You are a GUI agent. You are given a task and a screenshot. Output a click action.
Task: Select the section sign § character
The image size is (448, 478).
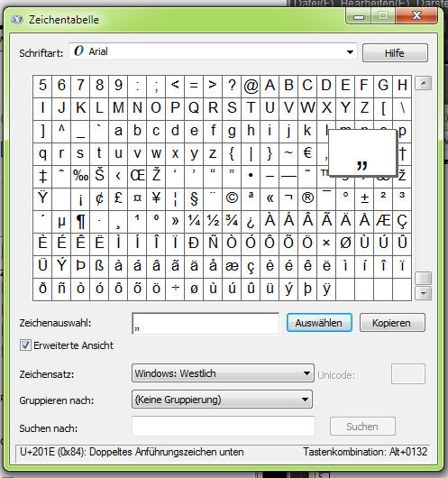(x=194, y=198)
